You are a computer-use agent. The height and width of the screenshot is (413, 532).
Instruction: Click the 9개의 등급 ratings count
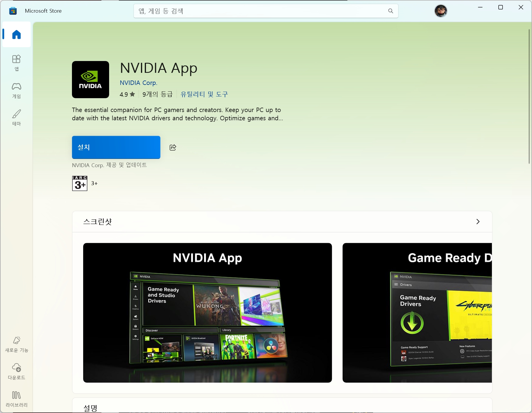point(157,94)
